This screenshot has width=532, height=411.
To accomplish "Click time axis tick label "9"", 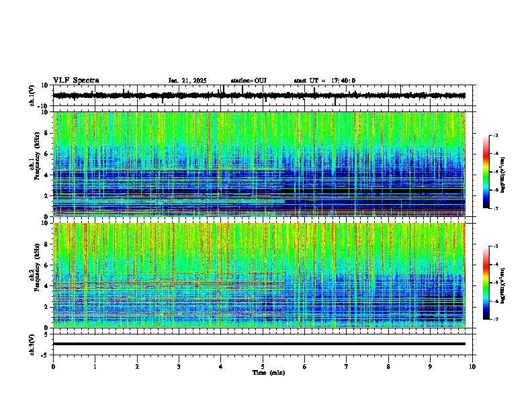I will 430,367.
